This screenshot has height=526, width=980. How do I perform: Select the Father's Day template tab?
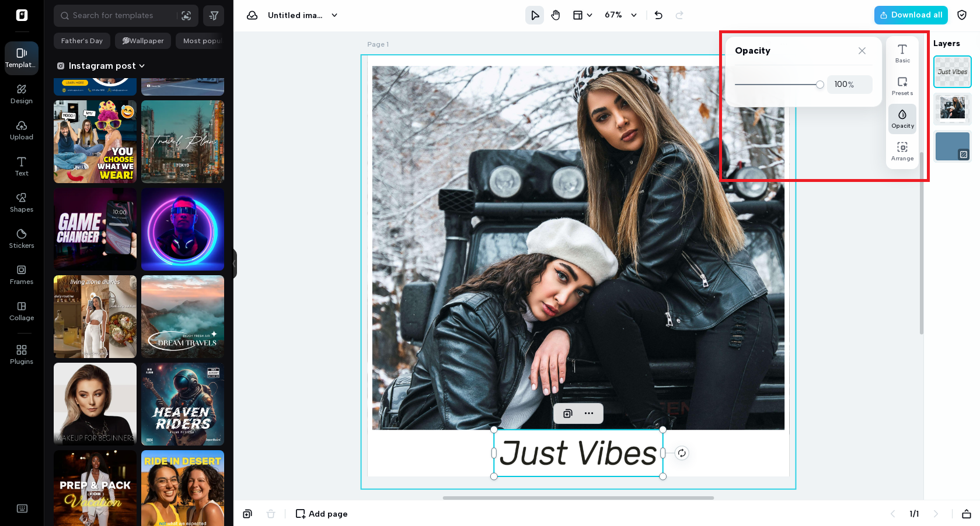pyautogui.click(x=82, y=41)
